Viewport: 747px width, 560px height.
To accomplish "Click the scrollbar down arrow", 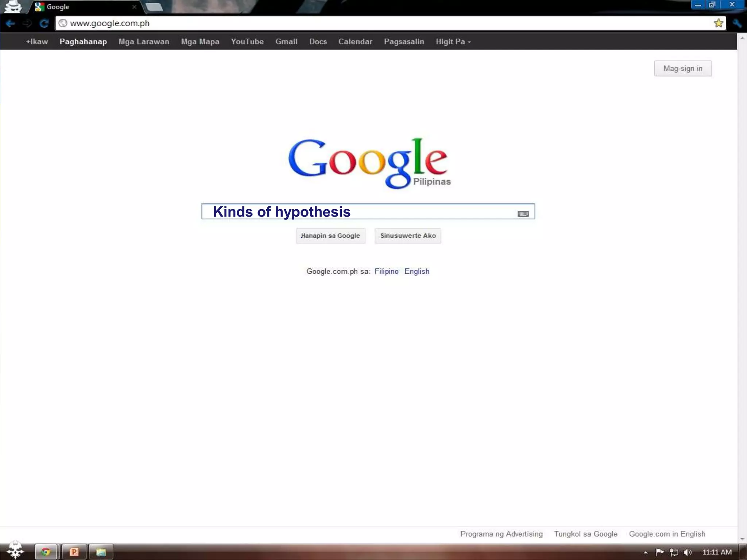I will click(x=742, y=539).
